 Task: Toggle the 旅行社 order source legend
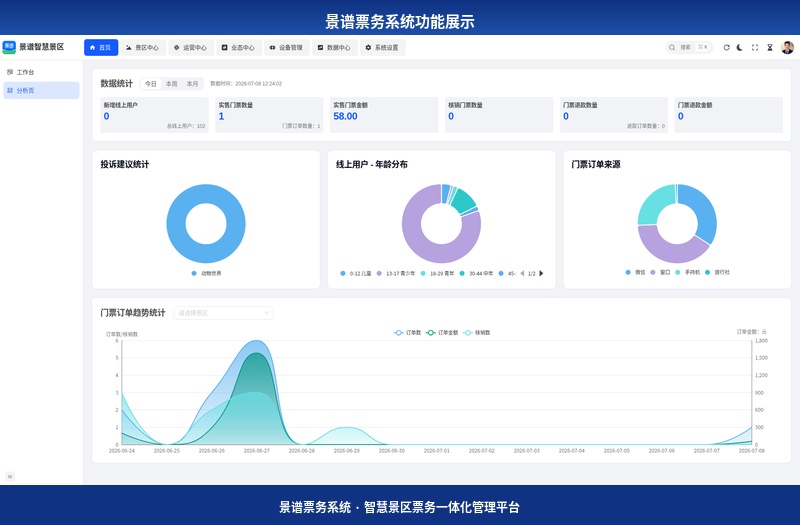717,272
